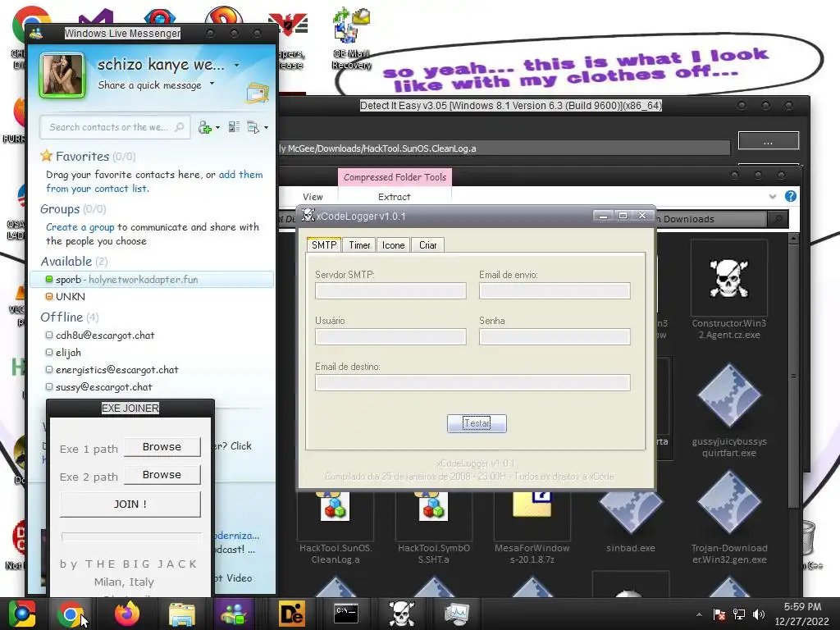Open the command prompt taskbar icon
This screenshot has width=840, height=630.
[x=345, y=614]
